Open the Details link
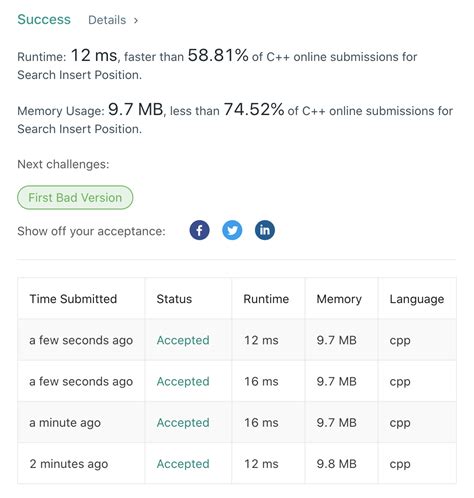Image resolution: width=474 pixels, height=498 pixels. [x=107, y=20]
